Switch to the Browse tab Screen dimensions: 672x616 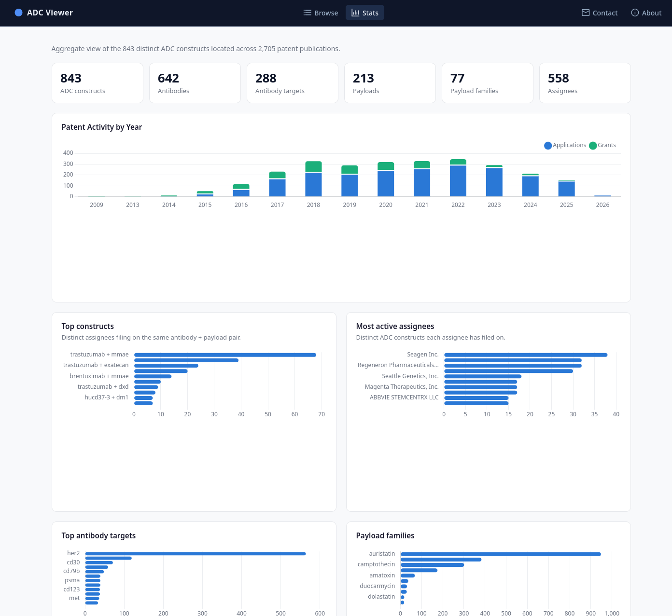[x=321, y=13]
